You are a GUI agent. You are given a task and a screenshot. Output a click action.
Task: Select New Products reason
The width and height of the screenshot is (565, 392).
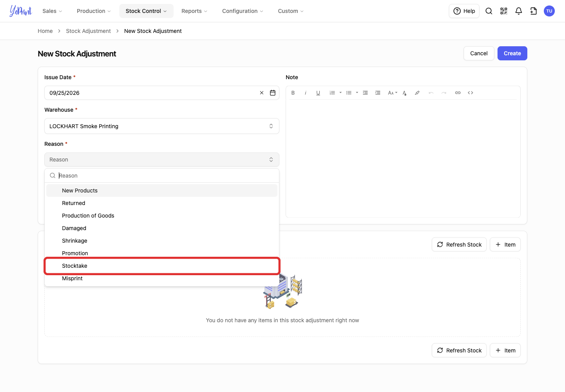pos(162,191)
